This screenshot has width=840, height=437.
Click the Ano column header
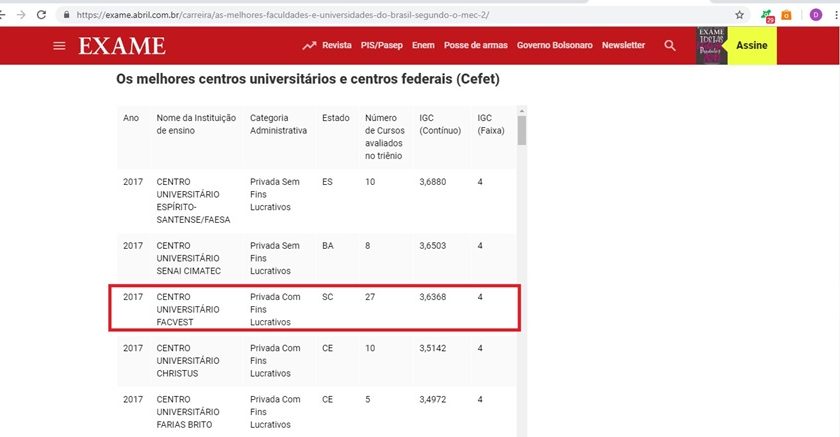tap(131, 118)
